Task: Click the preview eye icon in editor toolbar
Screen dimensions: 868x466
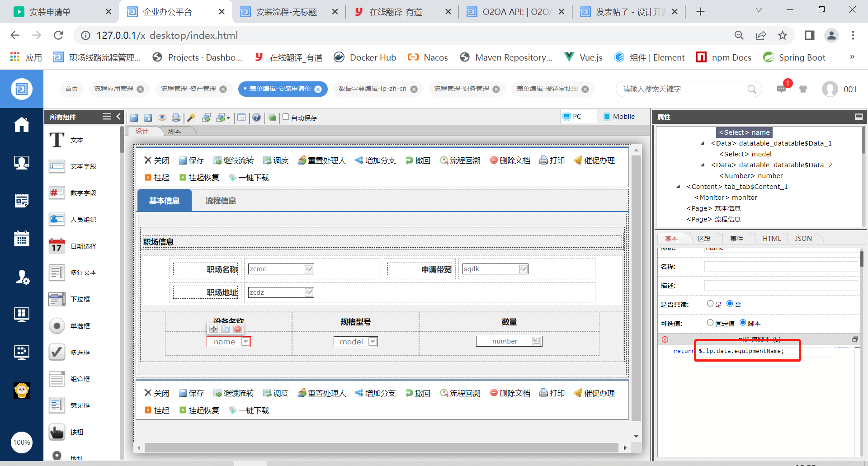Action: tap(162, 118)
